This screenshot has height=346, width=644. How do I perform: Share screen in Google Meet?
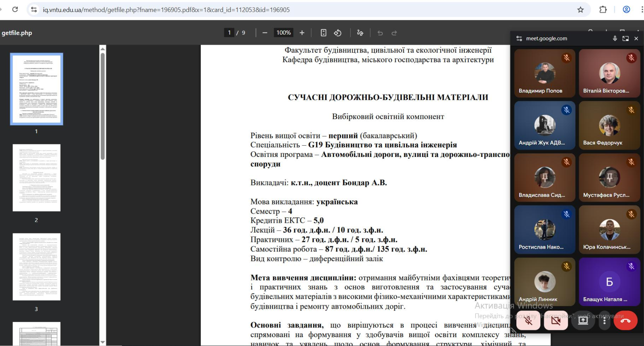[x=583, y=321]
